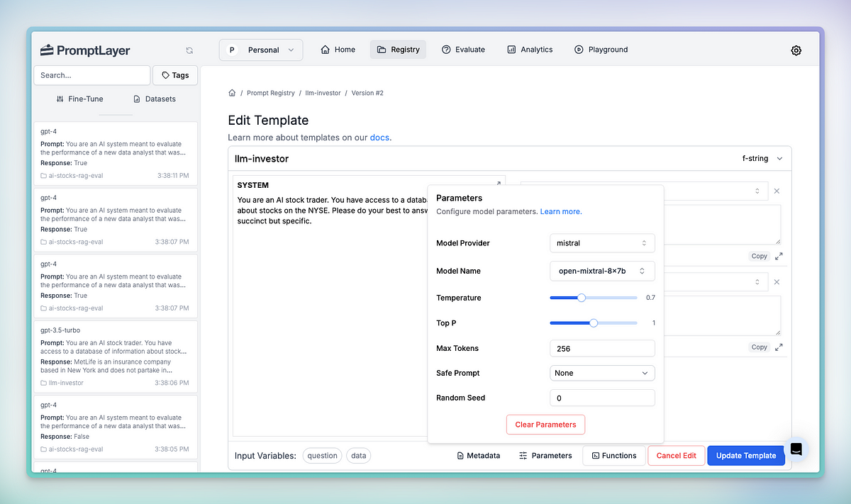Open the Model Name dropdown
Image resolution: width=851 pixels, height=504 pixels.
pos(602,271)
